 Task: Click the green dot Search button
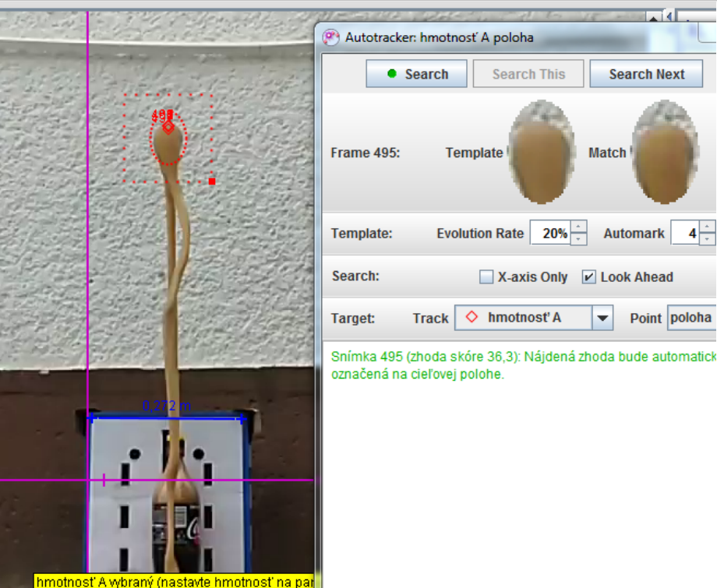pos(416,74)
